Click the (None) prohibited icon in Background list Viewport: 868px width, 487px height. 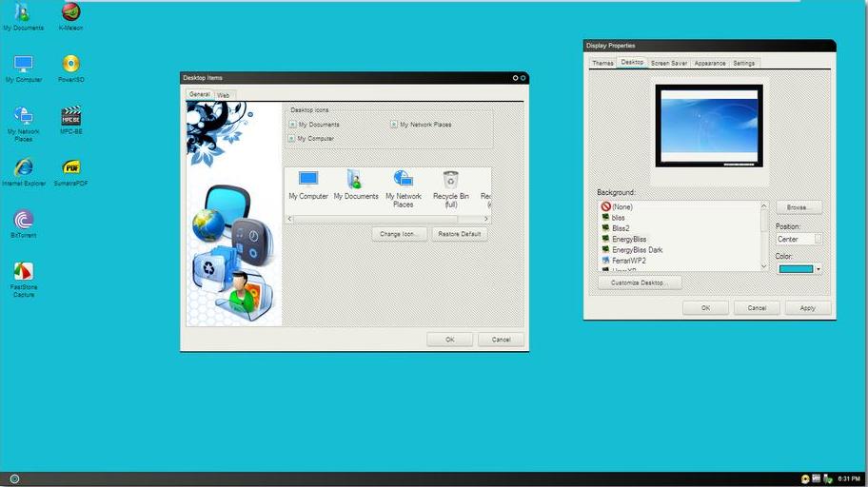tap(605, 206)
